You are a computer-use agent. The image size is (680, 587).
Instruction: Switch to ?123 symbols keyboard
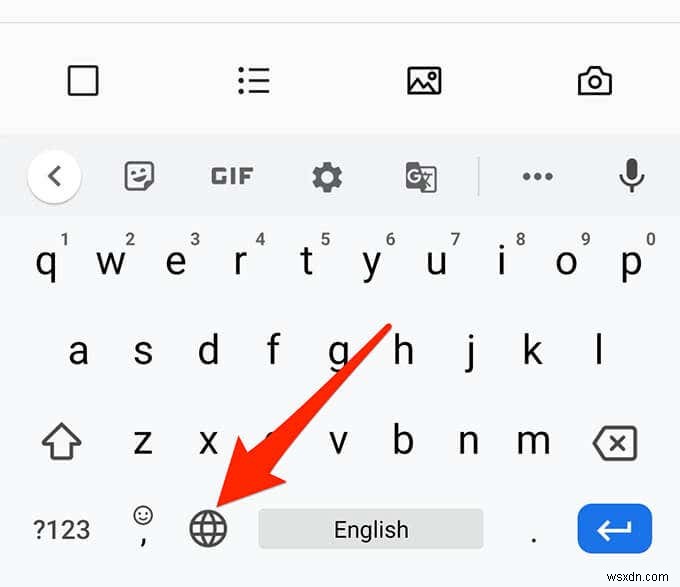point(62,530)
